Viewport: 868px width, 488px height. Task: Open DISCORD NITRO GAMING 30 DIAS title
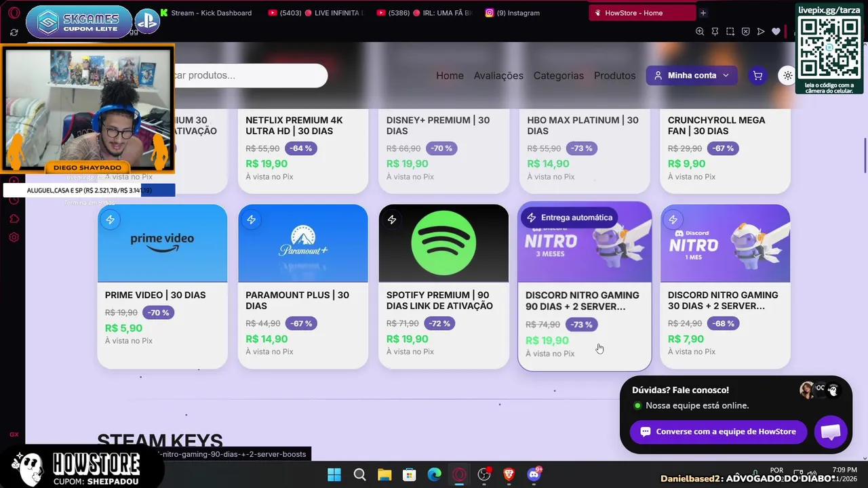point(723,300)
